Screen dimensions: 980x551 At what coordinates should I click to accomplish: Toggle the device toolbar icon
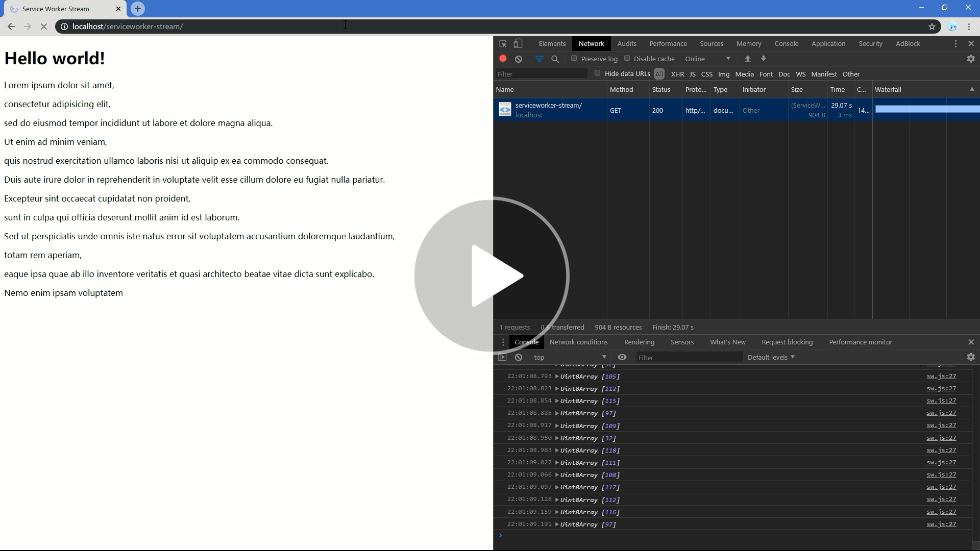click(x=518, y=43)
